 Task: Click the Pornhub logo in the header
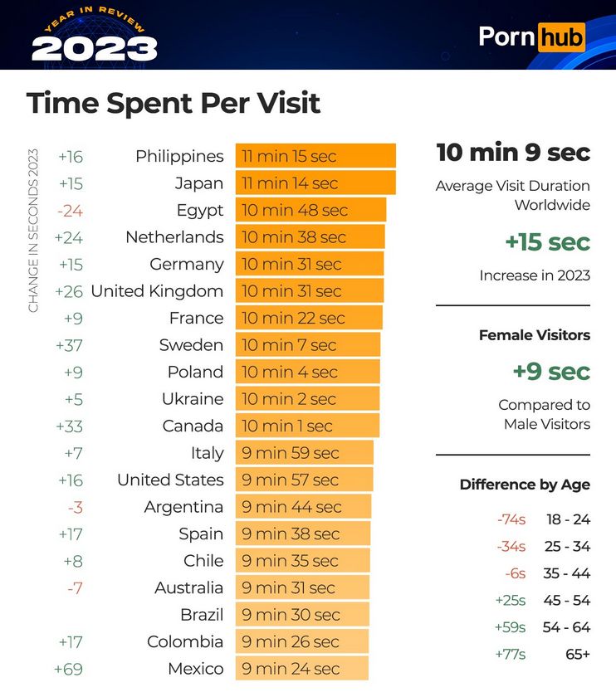pyautogui.click(x=531, y=37)
